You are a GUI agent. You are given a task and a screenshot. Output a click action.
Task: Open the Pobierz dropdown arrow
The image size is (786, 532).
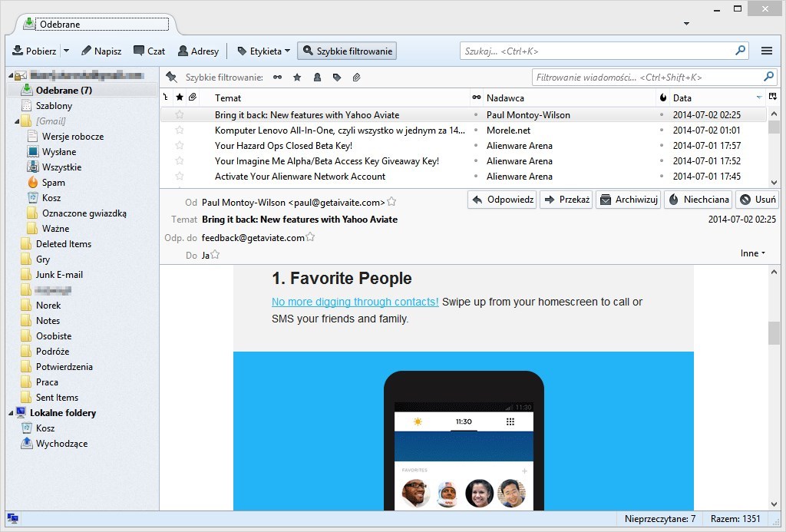[x=66, y=51]
